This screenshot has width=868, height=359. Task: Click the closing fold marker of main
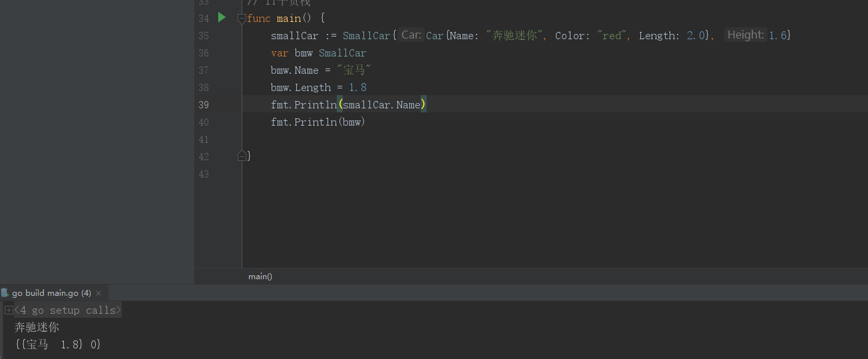pos(242,156)
